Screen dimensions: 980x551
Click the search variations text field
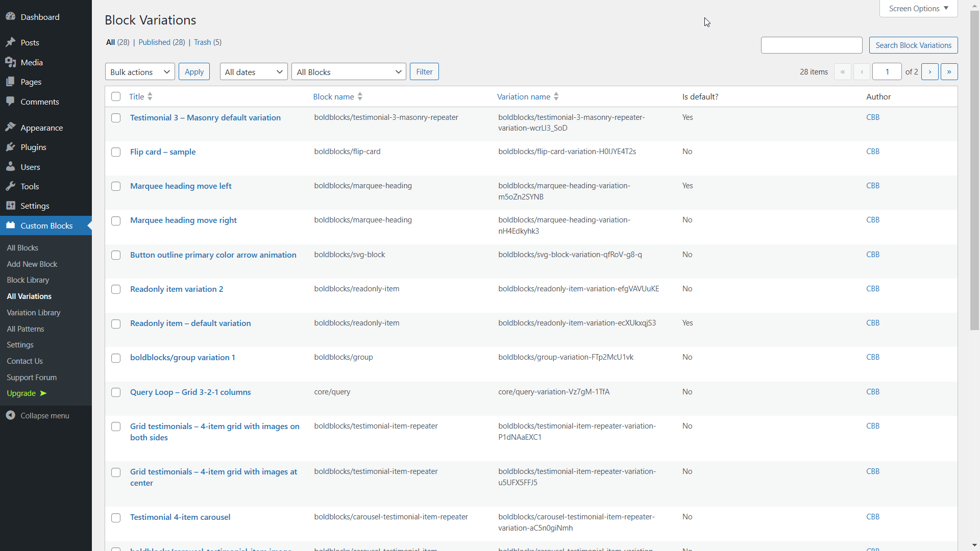click(x=812, y=45)
